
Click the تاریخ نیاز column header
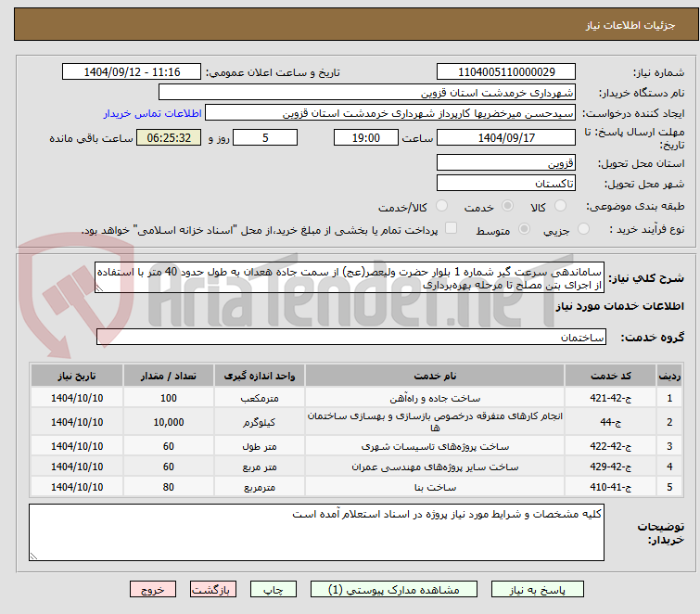pos(77,376)
